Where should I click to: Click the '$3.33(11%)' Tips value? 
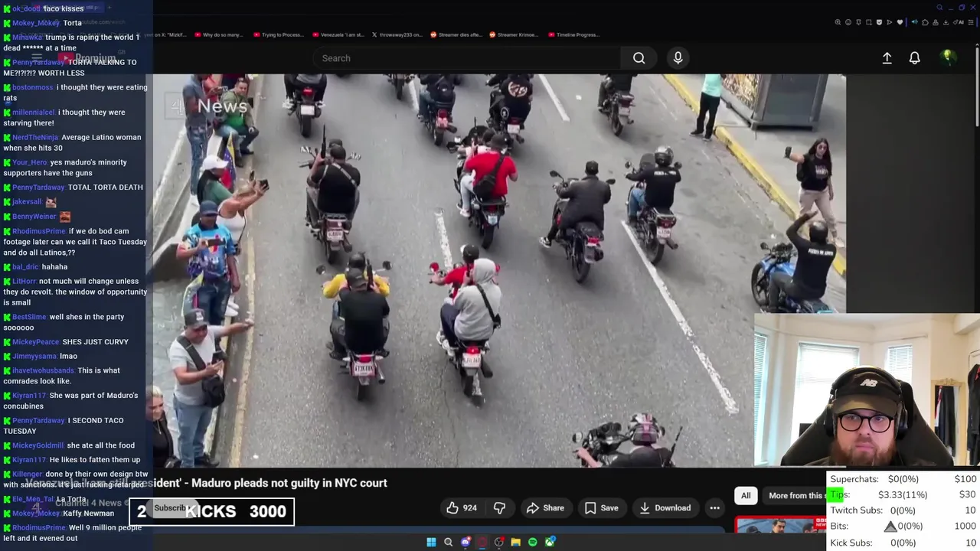[903, 494]
